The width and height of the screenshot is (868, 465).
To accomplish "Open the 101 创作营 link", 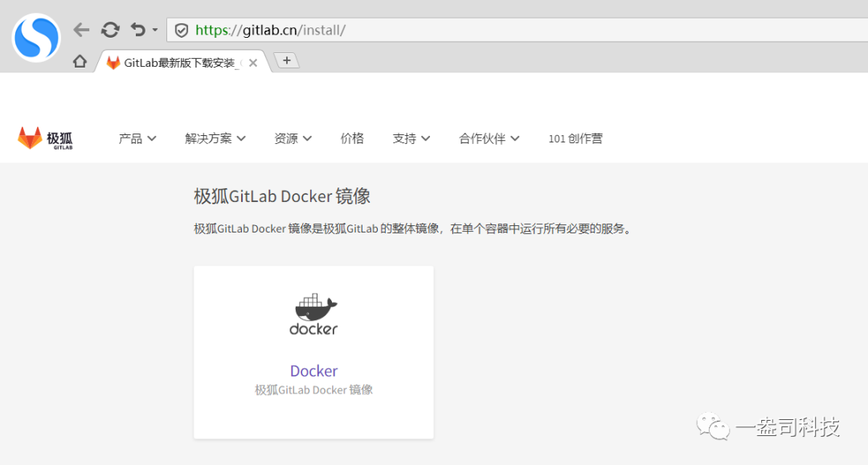I will 575,138.
